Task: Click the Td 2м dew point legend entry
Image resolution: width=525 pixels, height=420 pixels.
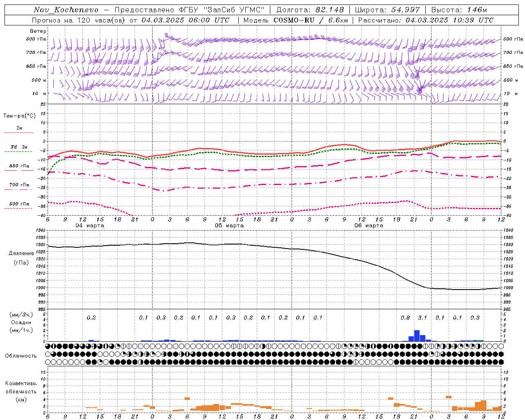Action: [x=19, y=147]
